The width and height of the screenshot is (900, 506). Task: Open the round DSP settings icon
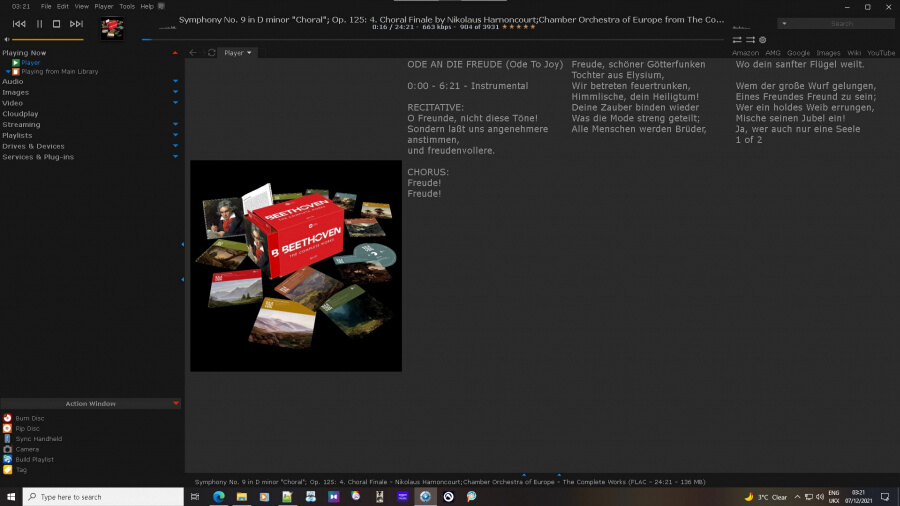763,40
